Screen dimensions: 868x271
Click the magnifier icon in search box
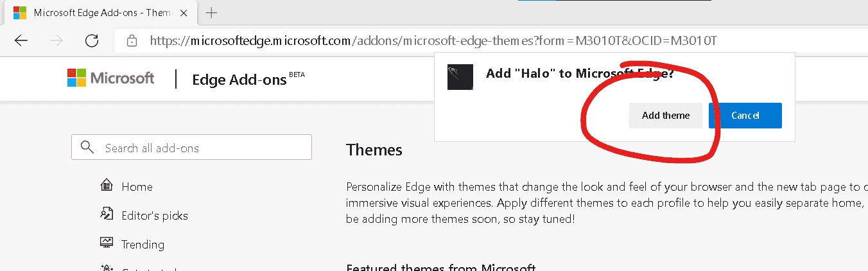88,148
